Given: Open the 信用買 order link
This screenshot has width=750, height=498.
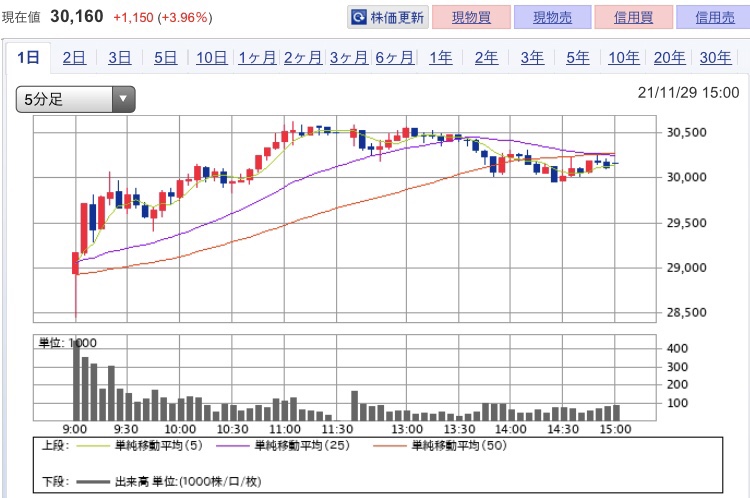Looking at the screenshot, I should 633,18.
